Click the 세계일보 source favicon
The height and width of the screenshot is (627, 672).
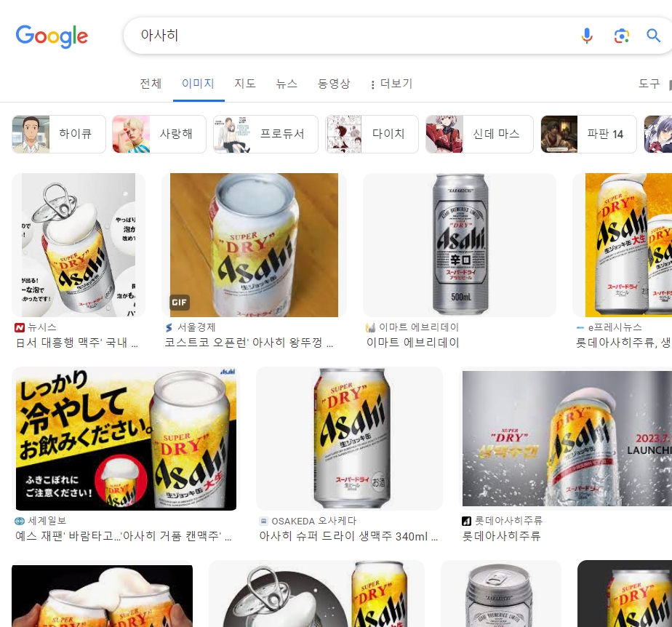[21, 521]
